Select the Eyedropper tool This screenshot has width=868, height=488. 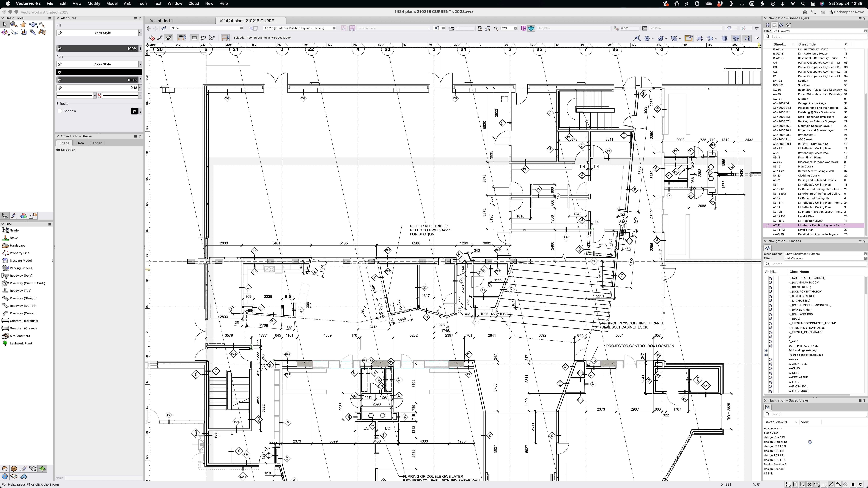click(x=33, y=32)
